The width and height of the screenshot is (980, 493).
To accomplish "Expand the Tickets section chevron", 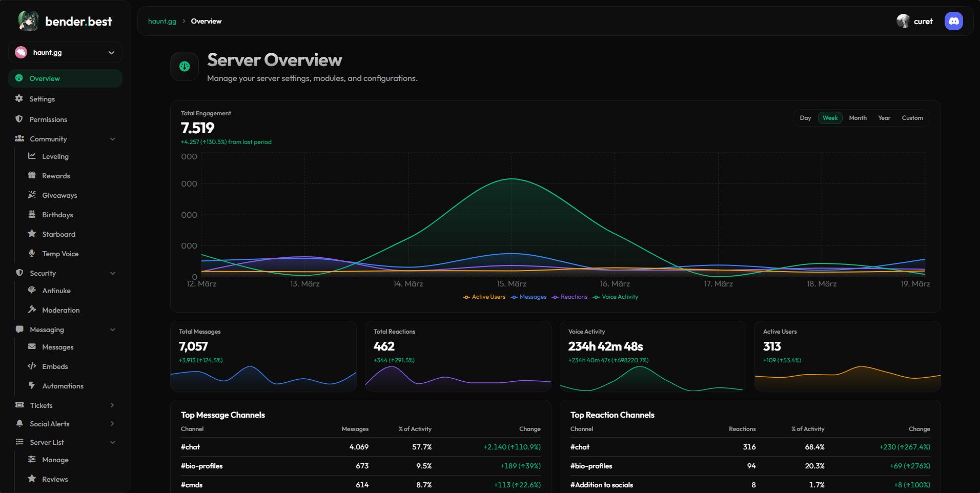I will tap(112, 405).
